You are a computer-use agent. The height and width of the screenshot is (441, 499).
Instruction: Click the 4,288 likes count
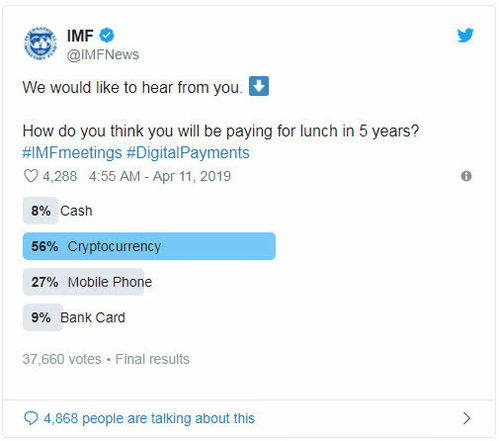pos(60,176)
